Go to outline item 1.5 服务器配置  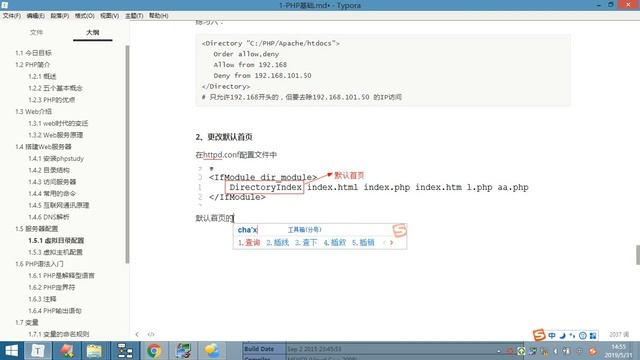(x=37, y=229)
